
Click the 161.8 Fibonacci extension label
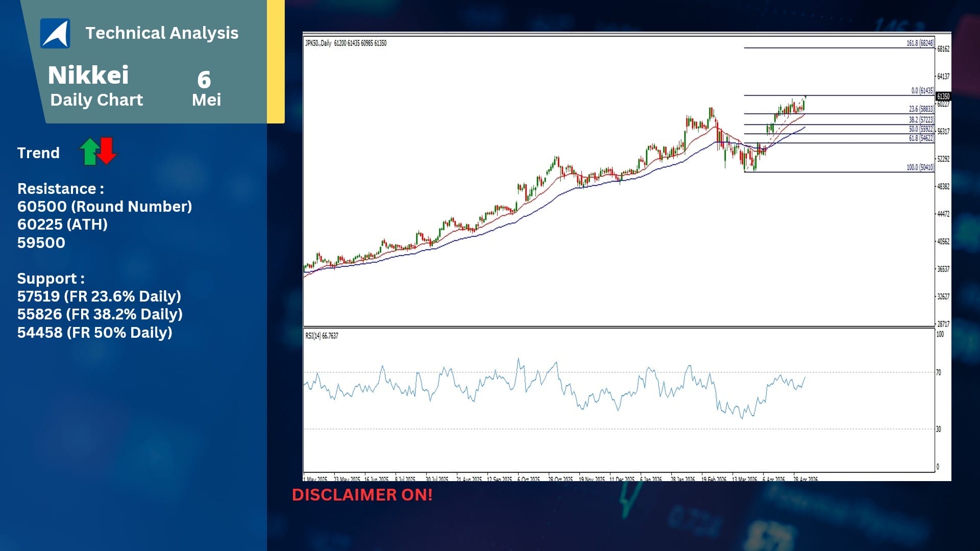(x=920, y=43)
